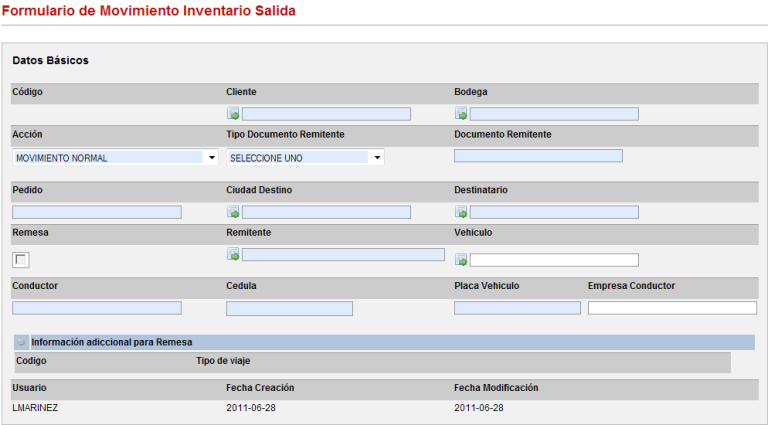
Task: Select the Cedula input box
Action: point(289,308)
